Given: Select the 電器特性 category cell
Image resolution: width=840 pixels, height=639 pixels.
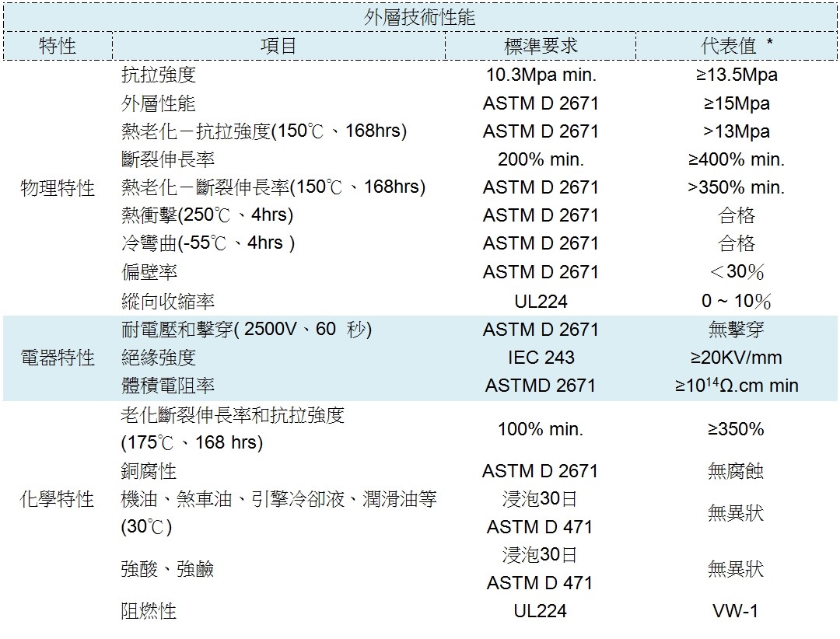Looking at the screenshot, I should (58, 358).
